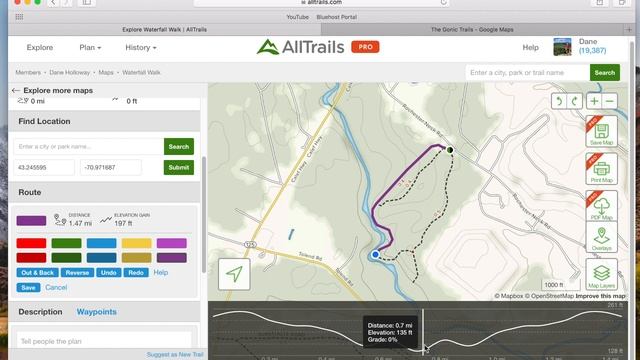
Task: Zoom in on the map
Action: [594, 101]
